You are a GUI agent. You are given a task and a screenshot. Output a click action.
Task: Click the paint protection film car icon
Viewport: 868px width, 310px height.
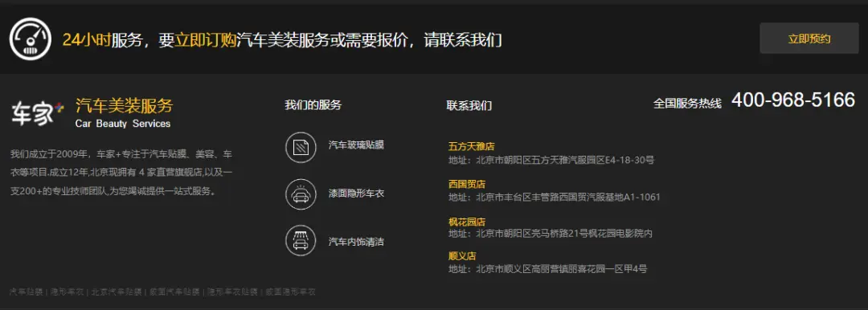[301, 194]
